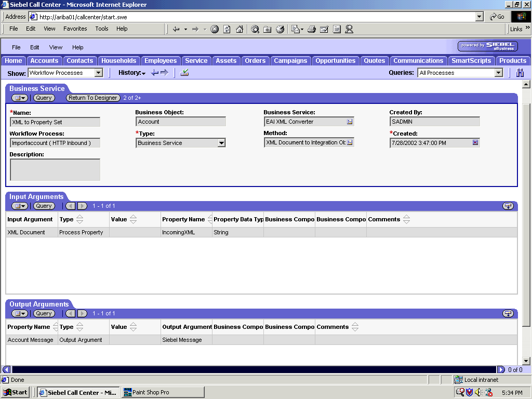
Task: Click the gear icon on Input Arguments panel
Action: coord(509,206)
